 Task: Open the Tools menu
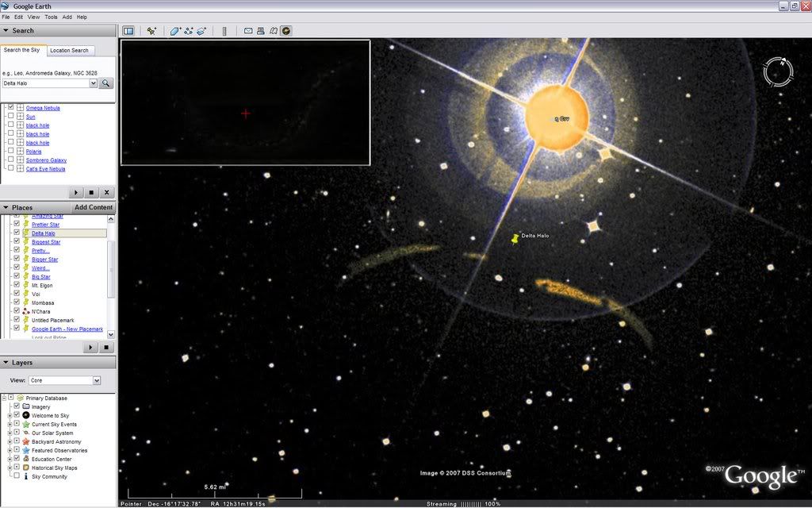pos(51,17)
